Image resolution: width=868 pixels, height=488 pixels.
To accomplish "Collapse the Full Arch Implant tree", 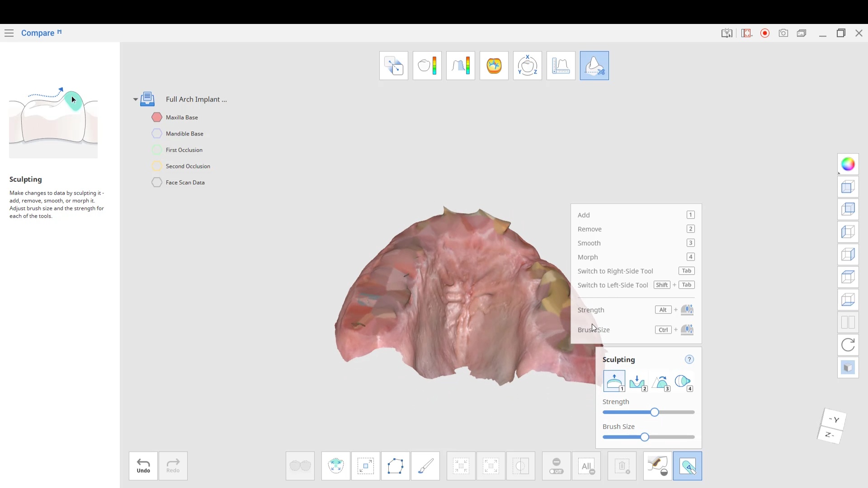I will [x=135, y=99].
